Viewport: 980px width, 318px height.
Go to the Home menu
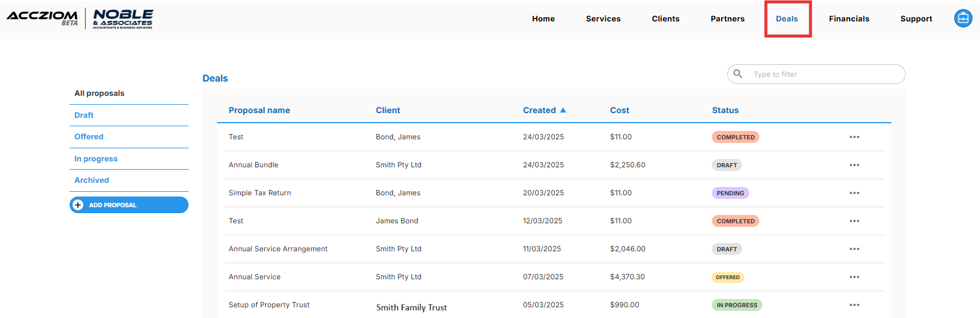(x=544, y=19)
